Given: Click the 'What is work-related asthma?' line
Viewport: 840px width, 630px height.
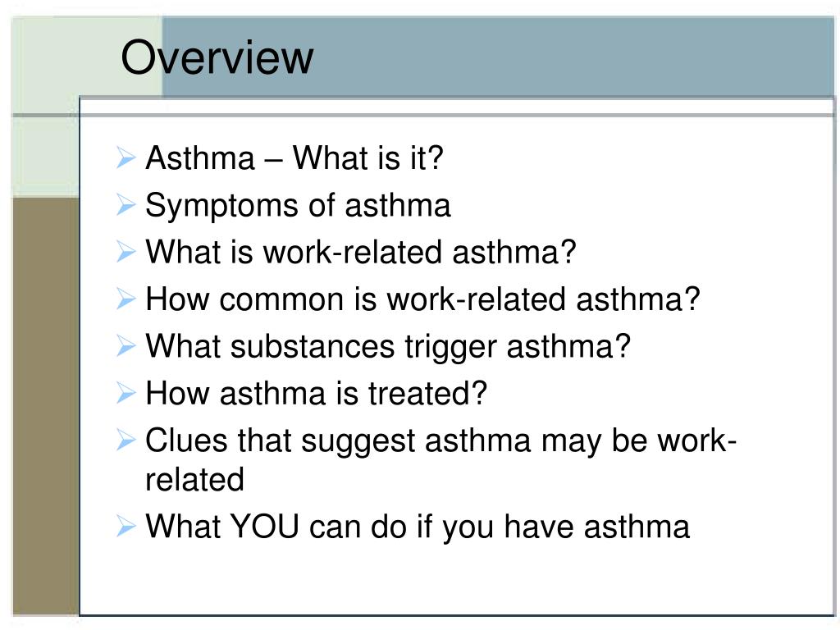Looking at the screenshot, I should [361, 252].
